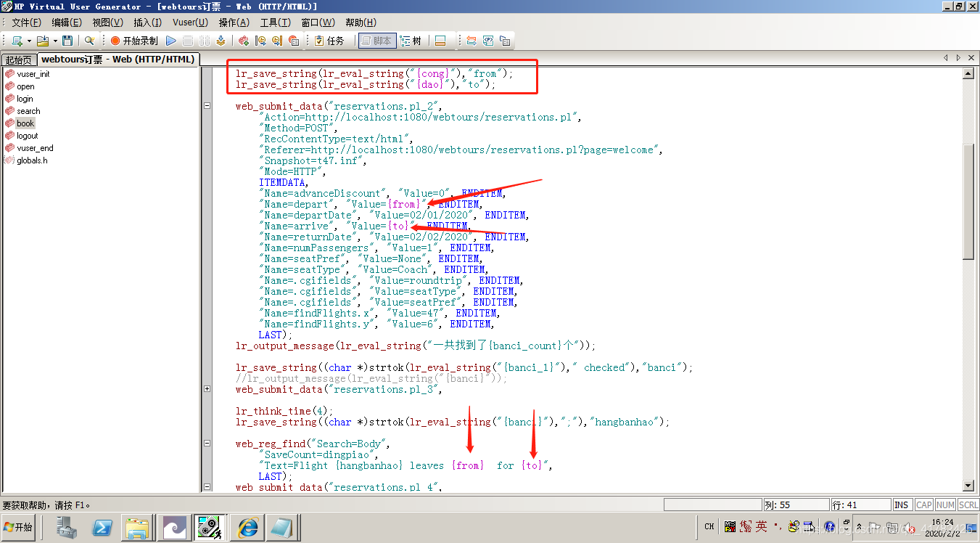Select the webtours订票 - Web (HTTP/HTML) tab
The image size is (980, 543).
pos(117,59)
